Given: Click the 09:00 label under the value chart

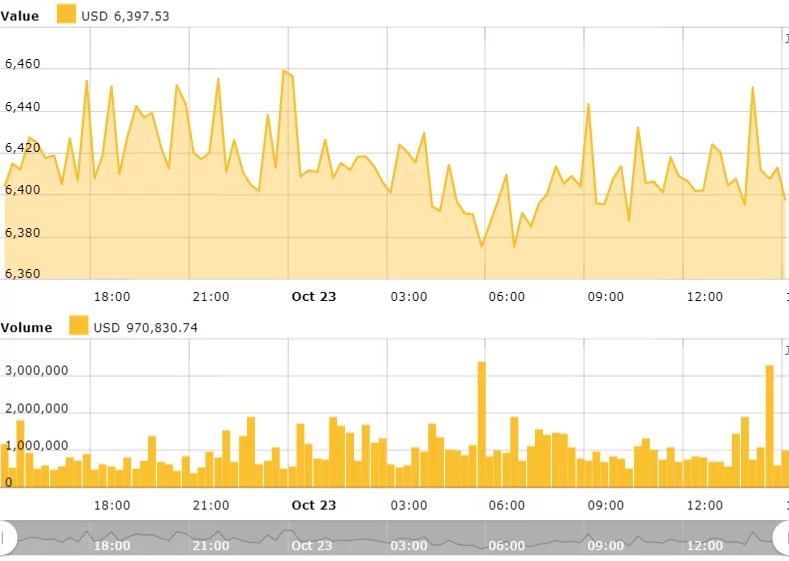Looking at the screenshot, I should (606, 296).
